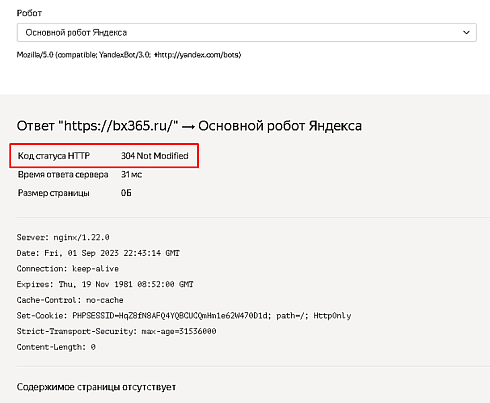Click the Date header line
Viewport: 490px width, 403px height.
[98, 253]
